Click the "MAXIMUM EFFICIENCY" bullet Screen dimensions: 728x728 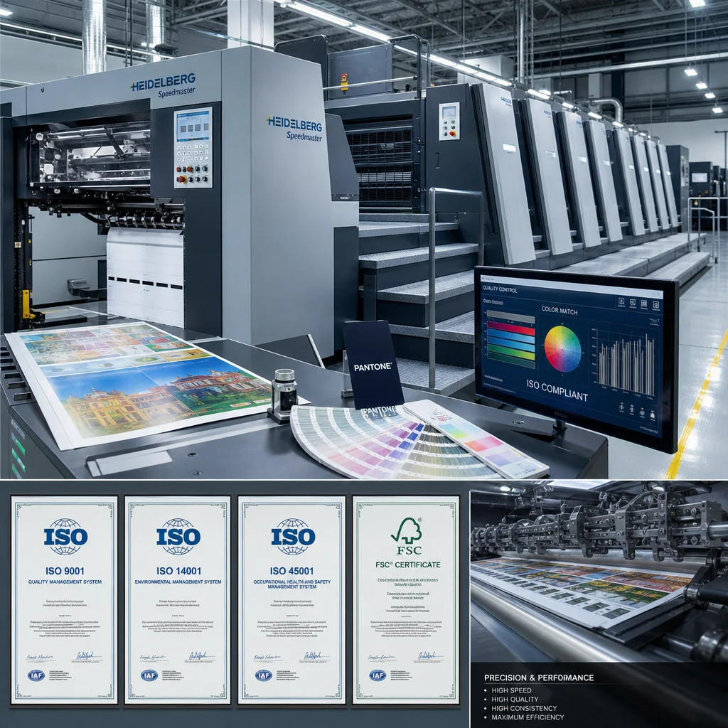(528, 717)
